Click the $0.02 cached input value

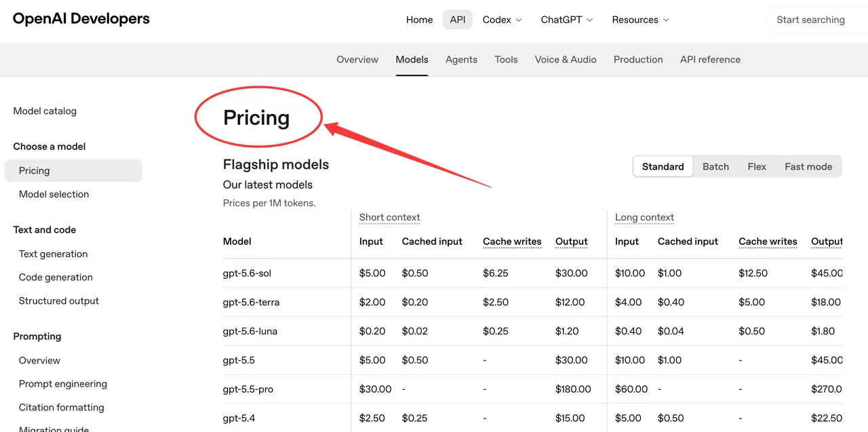pyautogui.click(x=415, y=332)
